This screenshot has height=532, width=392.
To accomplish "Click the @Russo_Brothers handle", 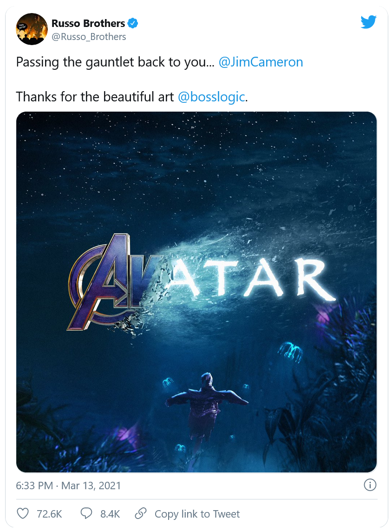I will [x=89, y=37].
